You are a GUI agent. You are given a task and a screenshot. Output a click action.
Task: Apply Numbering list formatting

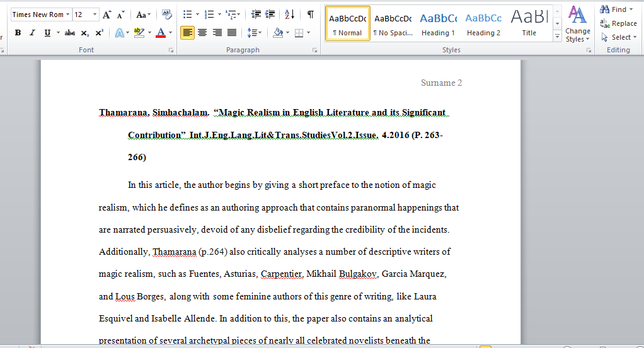point(209,14)
